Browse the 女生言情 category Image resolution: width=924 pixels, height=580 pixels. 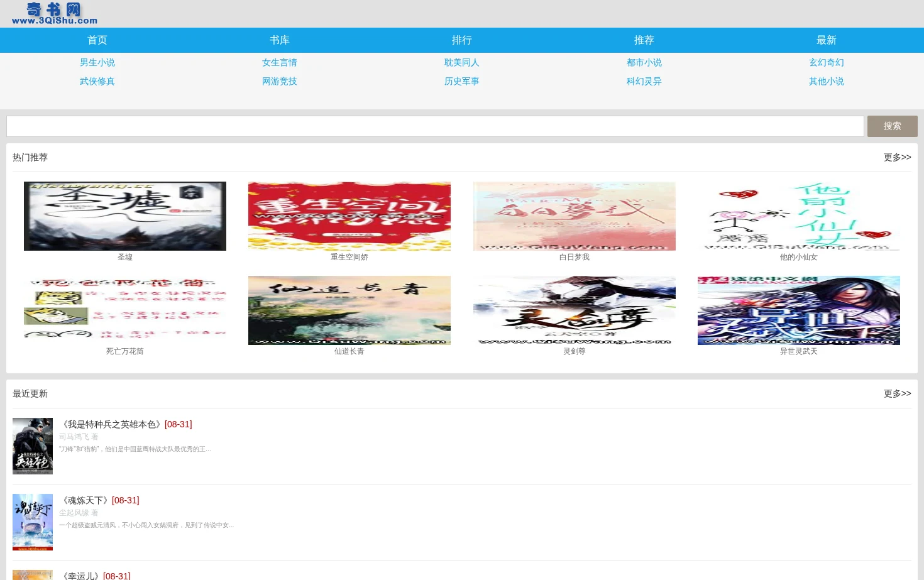pos(280,62)
